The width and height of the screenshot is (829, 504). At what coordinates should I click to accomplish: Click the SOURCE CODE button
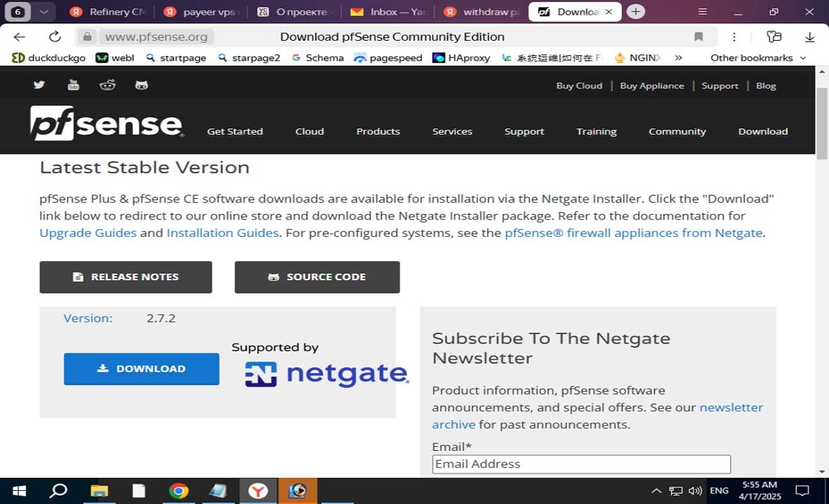317,277
